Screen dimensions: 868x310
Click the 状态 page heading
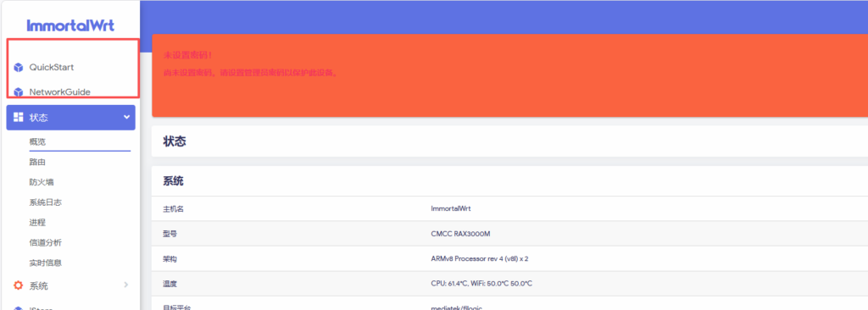[x=175, y=141]
